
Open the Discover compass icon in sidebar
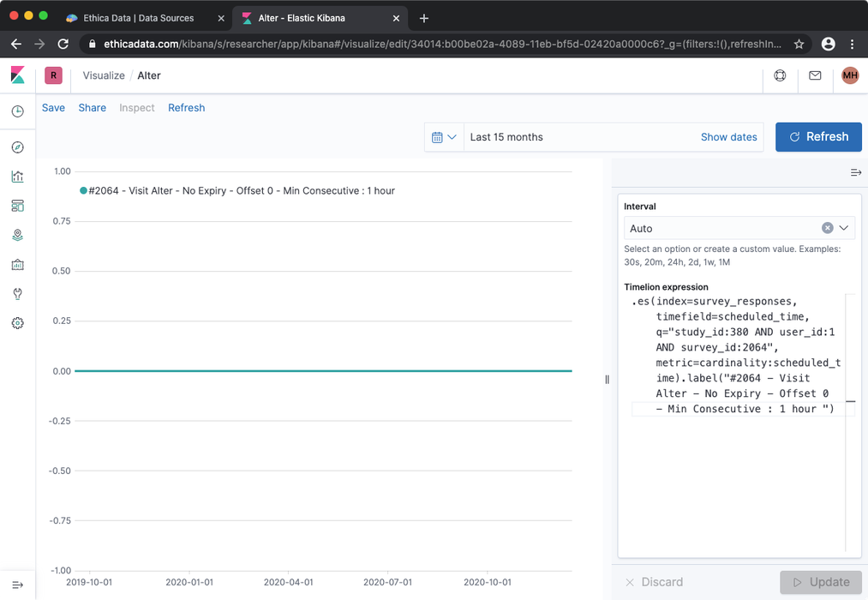click(17, 147)
